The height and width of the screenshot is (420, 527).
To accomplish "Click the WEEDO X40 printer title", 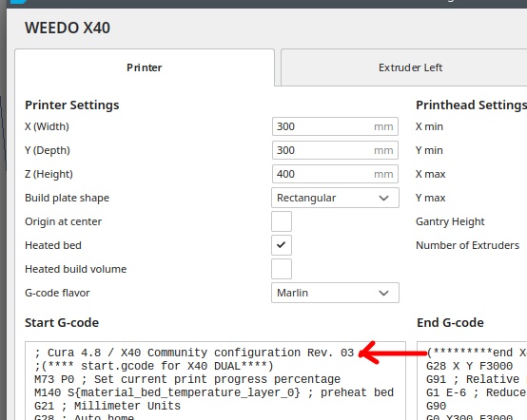I will (x=68, y=28).
